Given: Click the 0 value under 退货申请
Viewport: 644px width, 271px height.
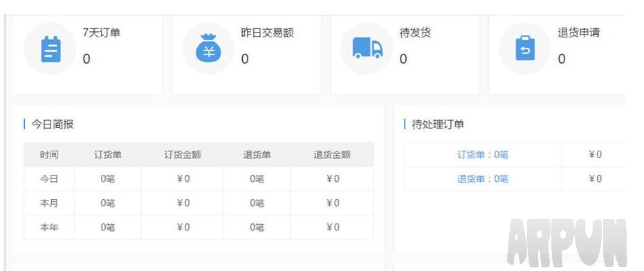Looking at the screenshot, I should click(x=562, y=59).
